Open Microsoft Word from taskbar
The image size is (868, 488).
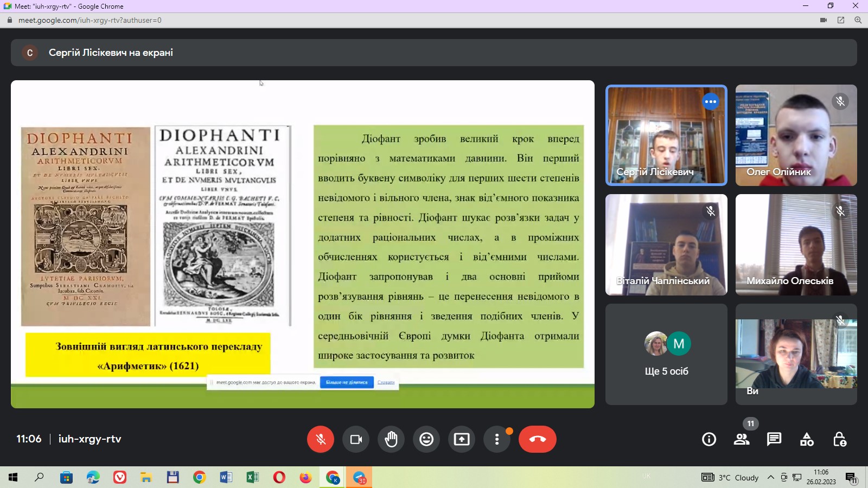point(226,477)
